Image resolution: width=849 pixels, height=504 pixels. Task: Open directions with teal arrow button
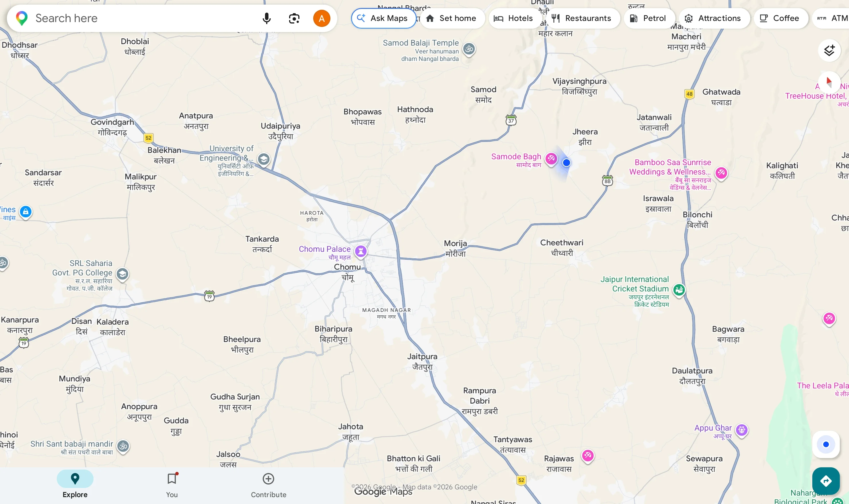[825, 480]
